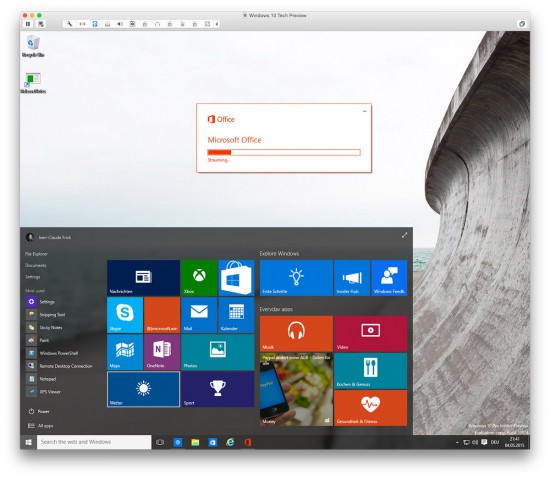This screenshot has width=550, height=478.
Task: Pause the virtual machine from the toolbar
Action: tap(28, 24)
